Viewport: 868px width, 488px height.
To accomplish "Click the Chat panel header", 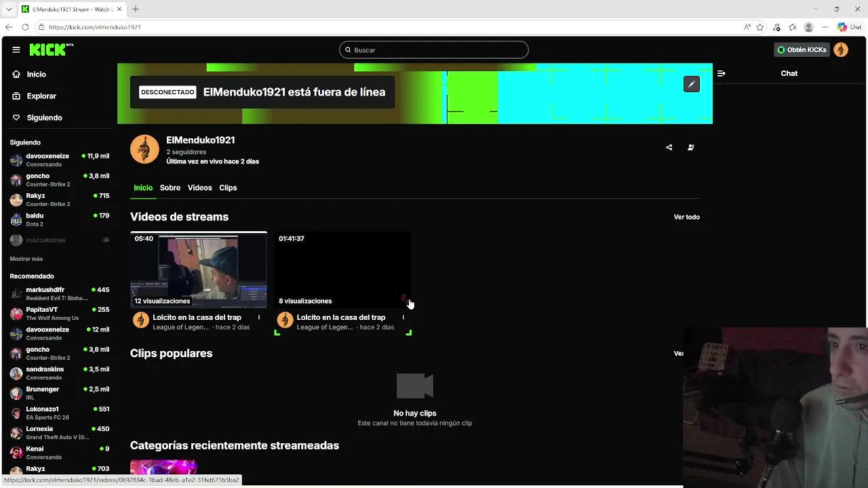I will pyautogui.click(x=789, y=73).
